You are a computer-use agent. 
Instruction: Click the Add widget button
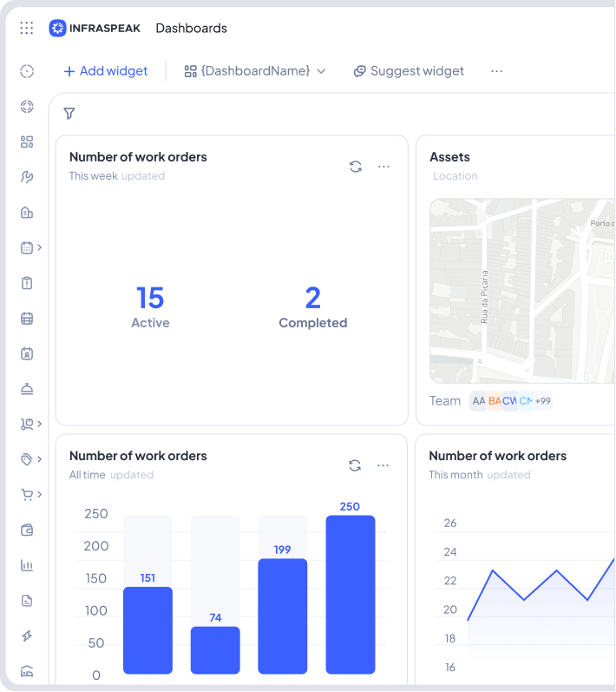[x=105, y=71]
